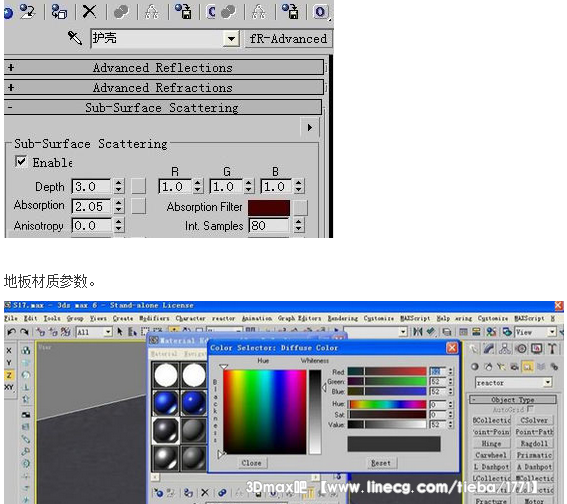Restrict to the Y axis
The width and height of the screenshot is (567, 504).
point(9,363)
